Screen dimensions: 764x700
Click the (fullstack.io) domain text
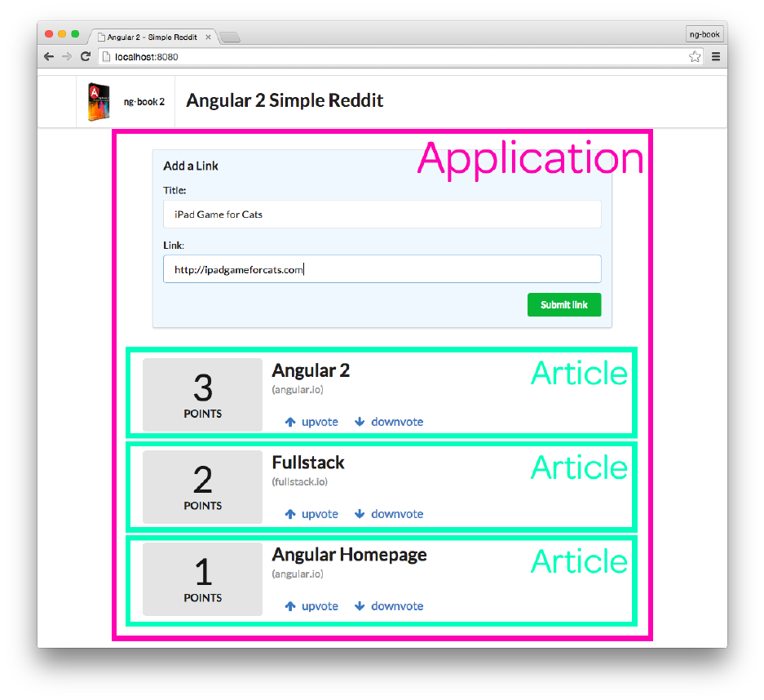pos(300,481)
